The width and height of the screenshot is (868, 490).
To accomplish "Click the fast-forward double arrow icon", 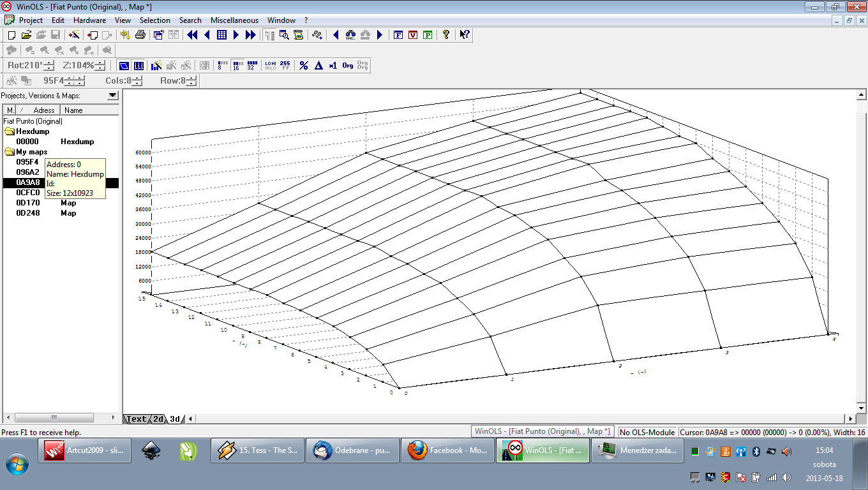I will 251,35.
